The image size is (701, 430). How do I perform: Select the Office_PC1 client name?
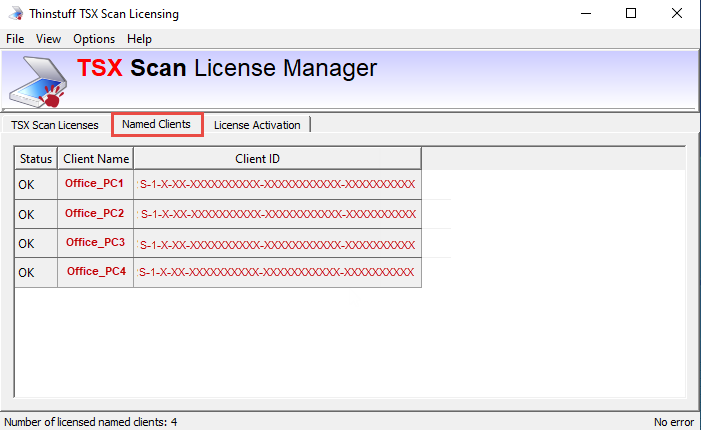pos(94,183)
